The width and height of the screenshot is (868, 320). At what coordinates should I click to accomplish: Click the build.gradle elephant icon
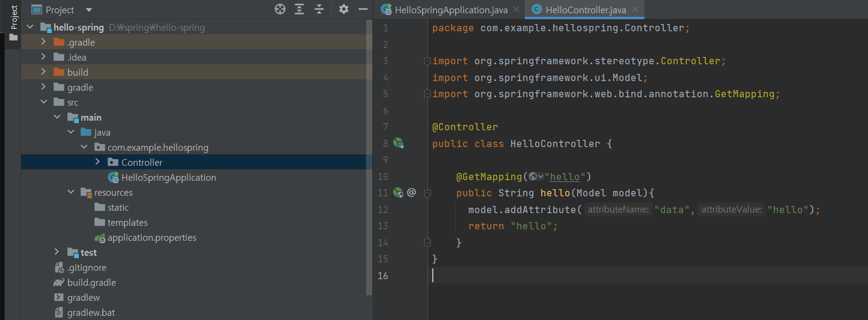click(x=58, y=283)
